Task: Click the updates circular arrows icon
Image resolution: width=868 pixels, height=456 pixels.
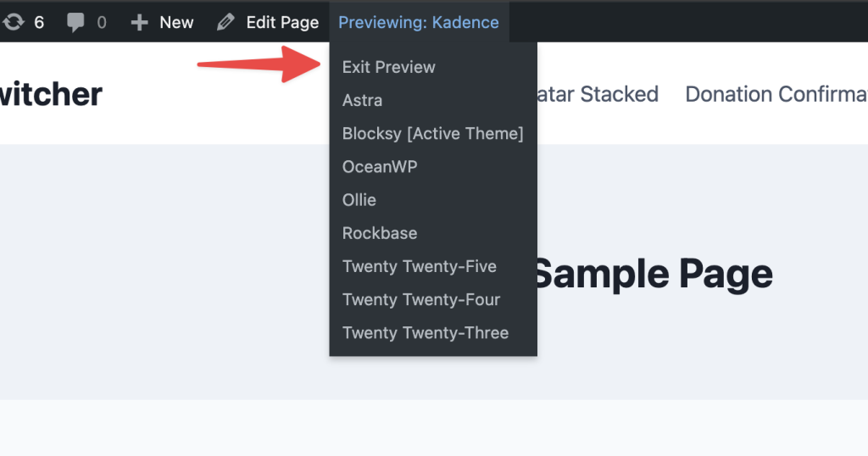Action: 13,22
